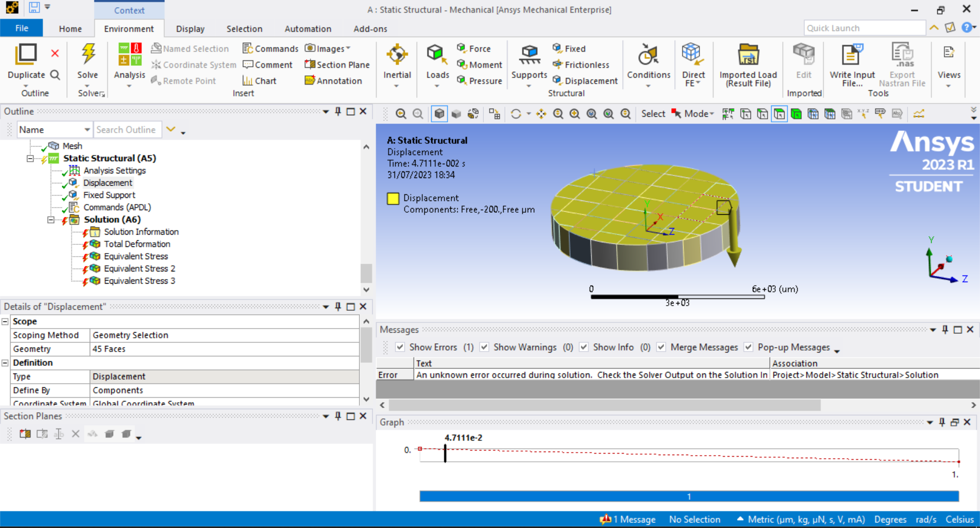
Task: Click the shaded exterior and edges view icon
Action: (x=439, y=114)
